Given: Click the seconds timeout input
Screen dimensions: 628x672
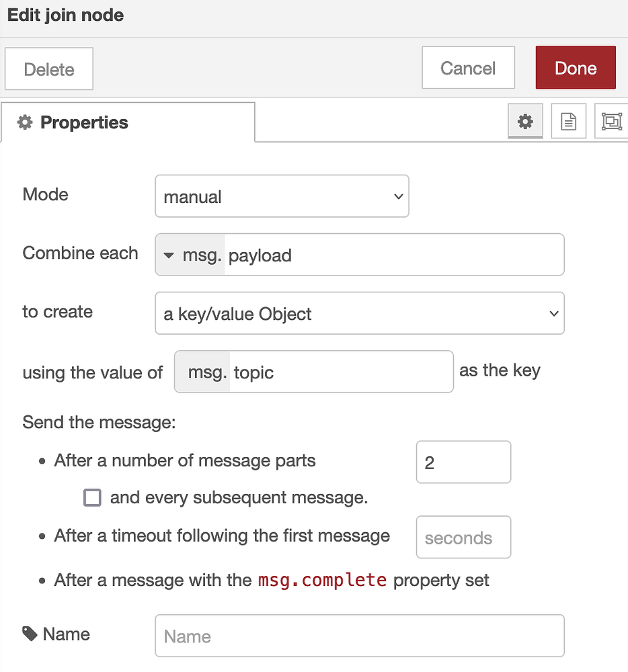Looking at the screenshot, I should click(x=463, y=537).
